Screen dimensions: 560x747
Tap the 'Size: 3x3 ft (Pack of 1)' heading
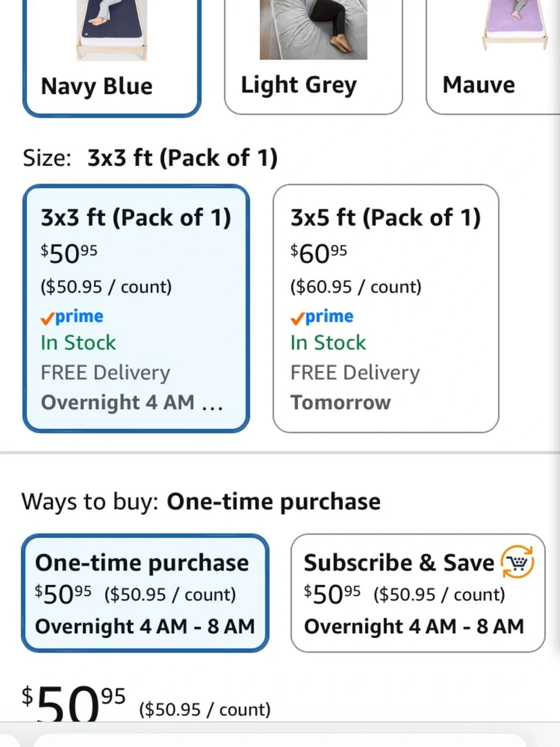point(150,158)
